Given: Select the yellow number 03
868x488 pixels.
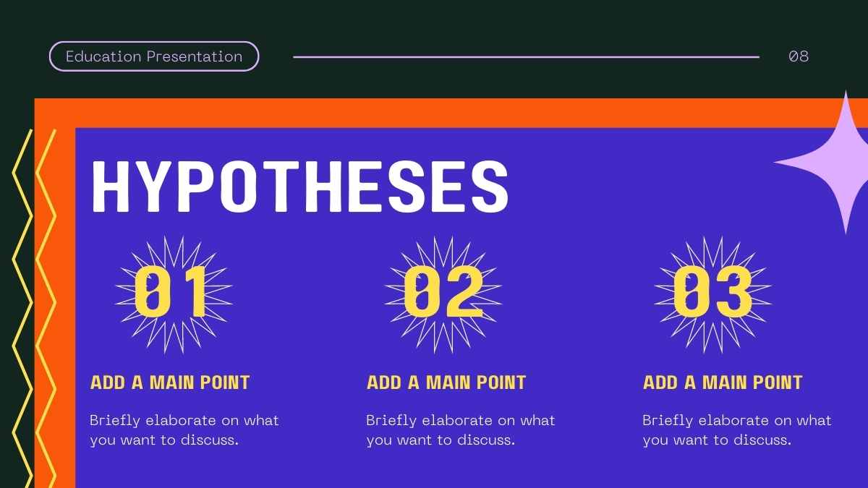Looking at the screenshot, I should 712,293.
